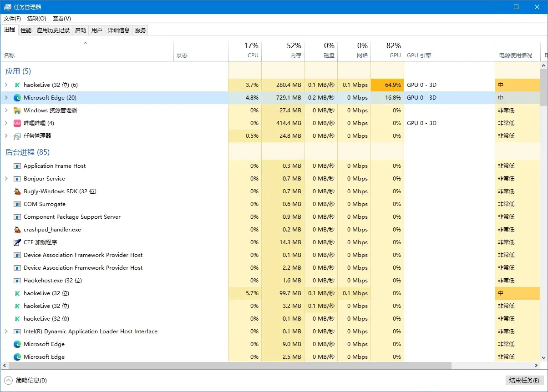Switch to the 服务 tab
Screen dimensions: 548x392
click(x=141, y=30)
